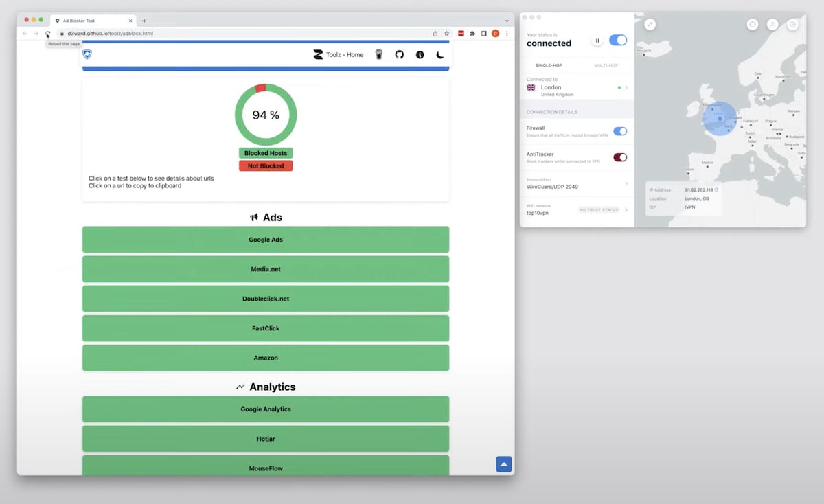Open the IVPN settings gear icon

click(792, 24)
